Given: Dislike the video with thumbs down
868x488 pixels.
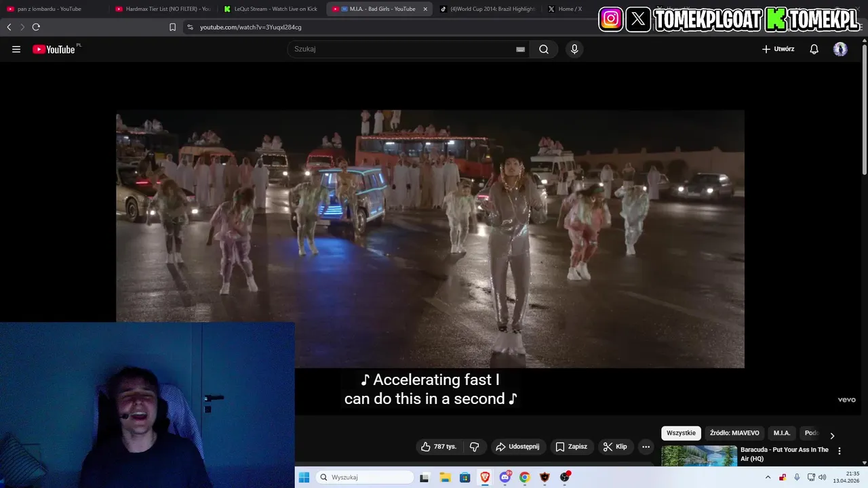Looking at the screenshot, I should tap(475, 447).
